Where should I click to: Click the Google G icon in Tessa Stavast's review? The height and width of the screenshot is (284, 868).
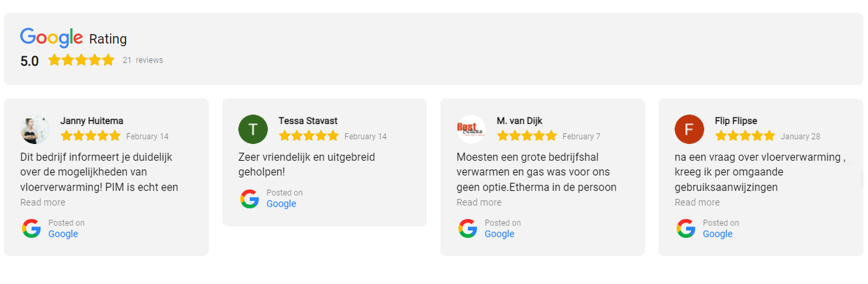[250, 199]
